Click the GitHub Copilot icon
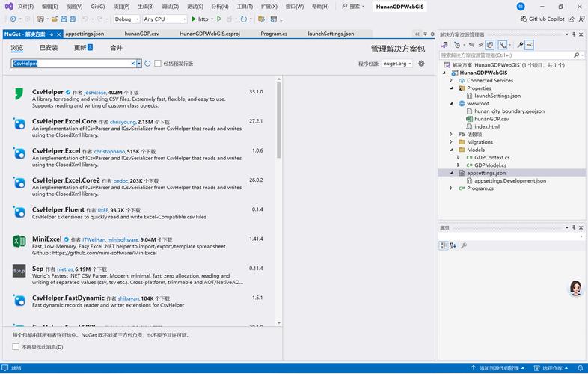 coord(523,19)
